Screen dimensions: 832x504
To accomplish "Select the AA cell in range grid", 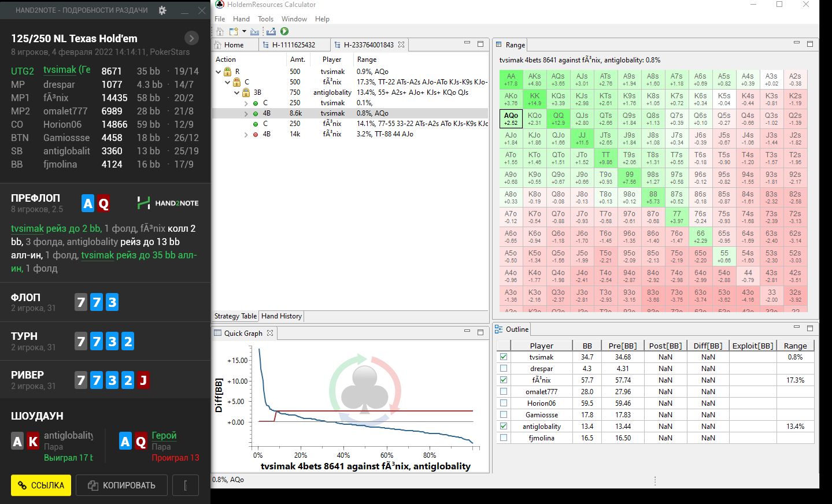I will tap(511, 79).
